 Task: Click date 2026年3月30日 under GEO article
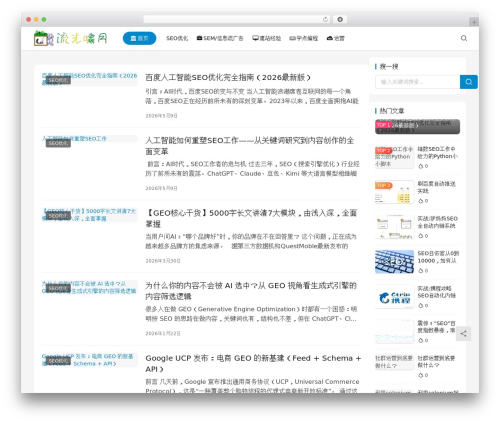pos(163,261)
